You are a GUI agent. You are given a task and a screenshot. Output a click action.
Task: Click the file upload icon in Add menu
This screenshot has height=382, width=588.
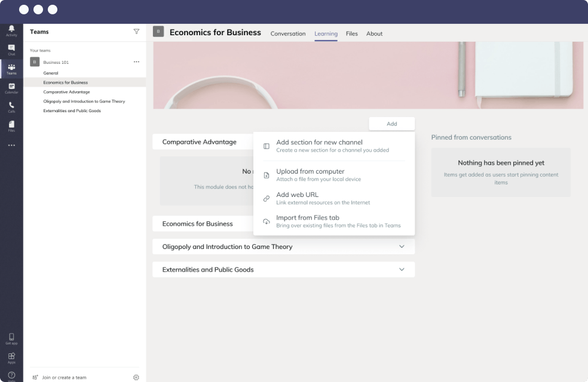(267, 175)
